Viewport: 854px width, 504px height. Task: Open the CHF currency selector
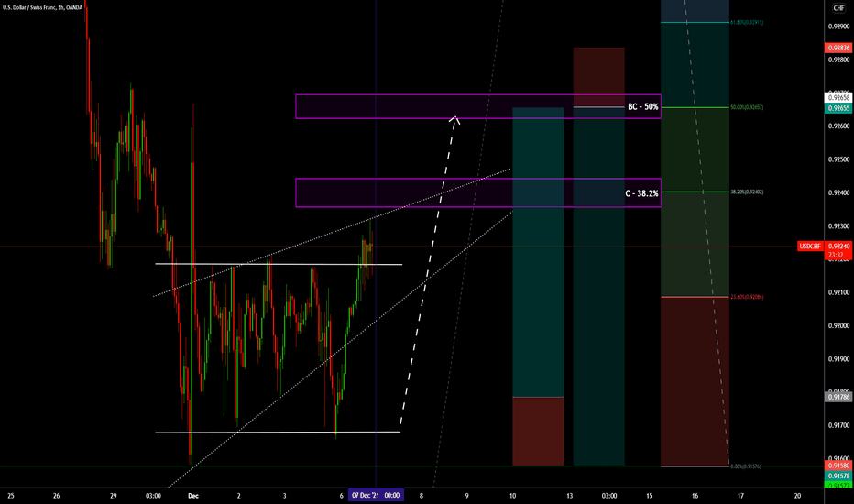(838, 7)
